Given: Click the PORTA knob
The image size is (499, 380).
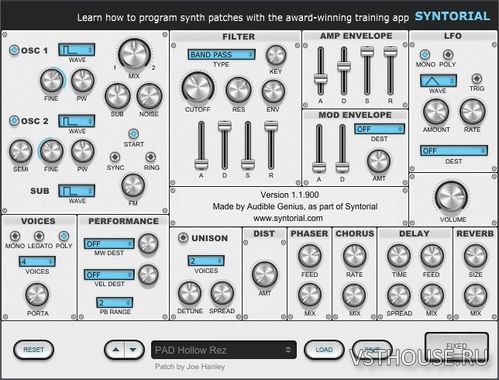Looking at the screenshot, I should pyautogui.click(x=37, y=295).
